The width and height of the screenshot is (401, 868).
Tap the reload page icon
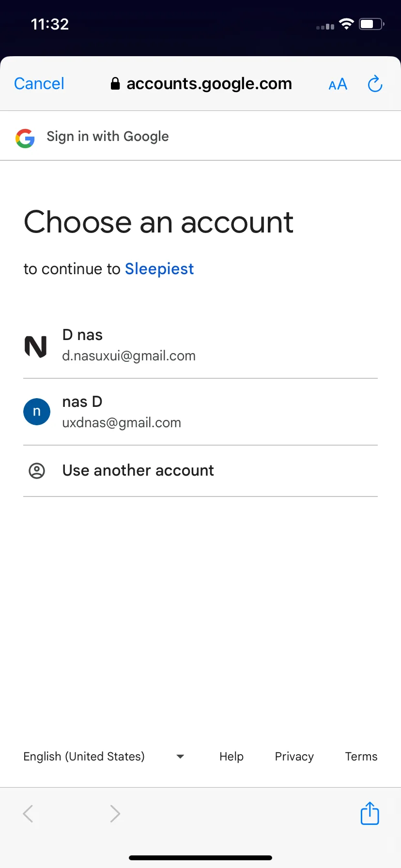pos(375,84)
